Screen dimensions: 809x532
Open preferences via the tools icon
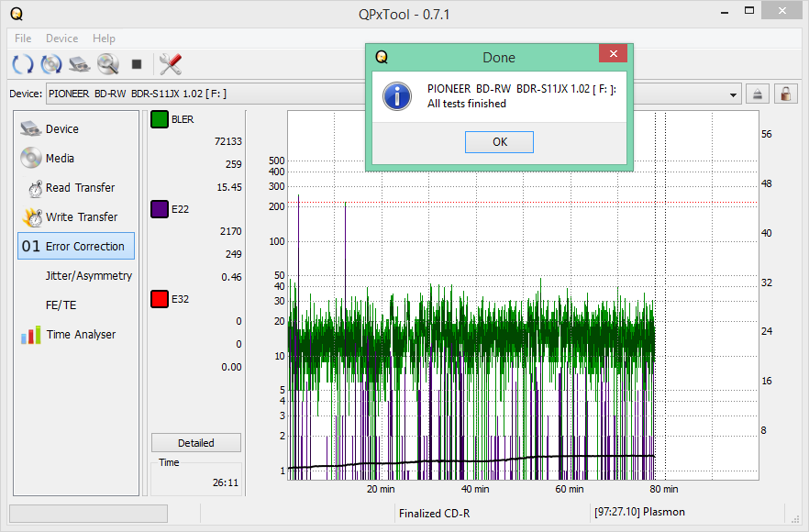(171, 64)
